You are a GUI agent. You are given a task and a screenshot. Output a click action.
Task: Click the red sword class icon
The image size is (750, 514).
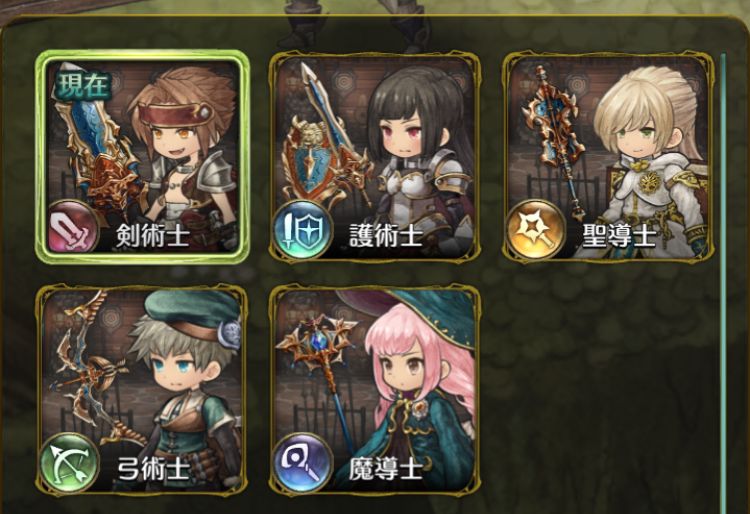point(73,227)
